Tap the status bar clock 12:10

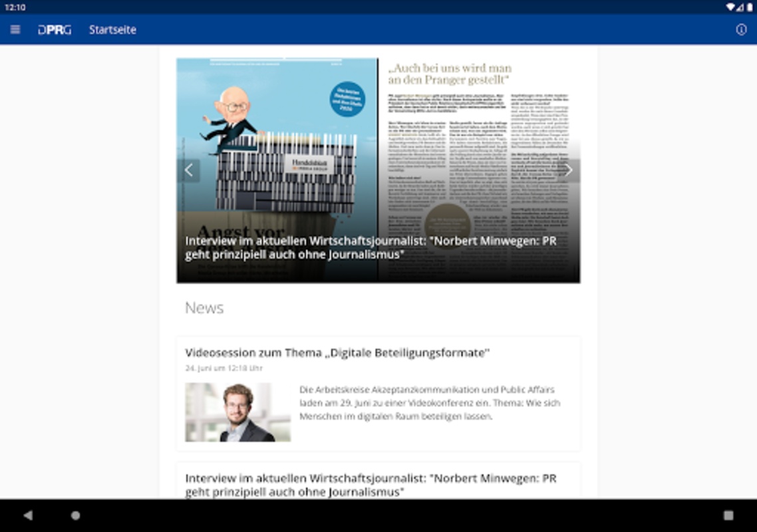click(15, 7)
